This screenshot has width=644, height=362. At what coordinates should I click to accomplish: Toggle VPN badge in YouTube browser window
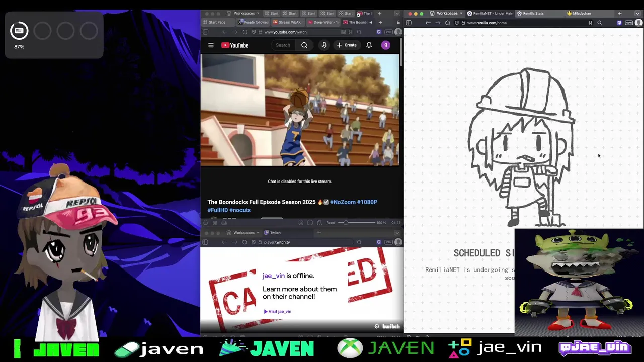[x=388, y=32]
